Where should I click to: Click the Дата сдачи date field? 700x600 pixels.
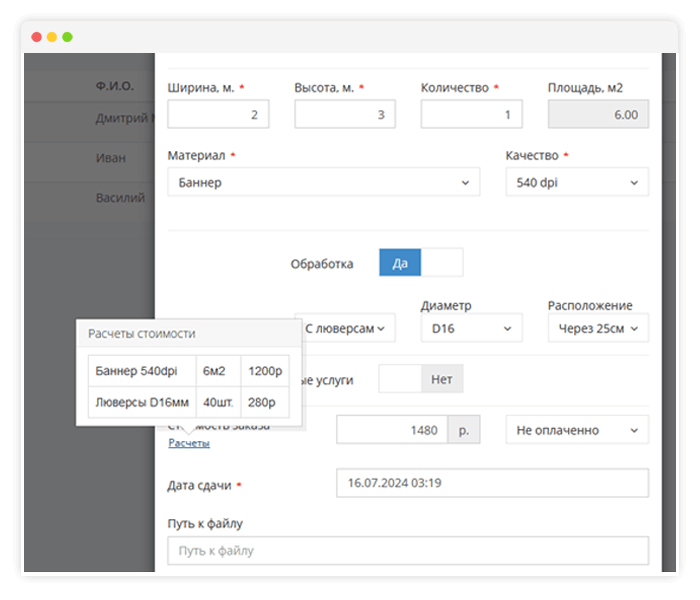(492, 483)
